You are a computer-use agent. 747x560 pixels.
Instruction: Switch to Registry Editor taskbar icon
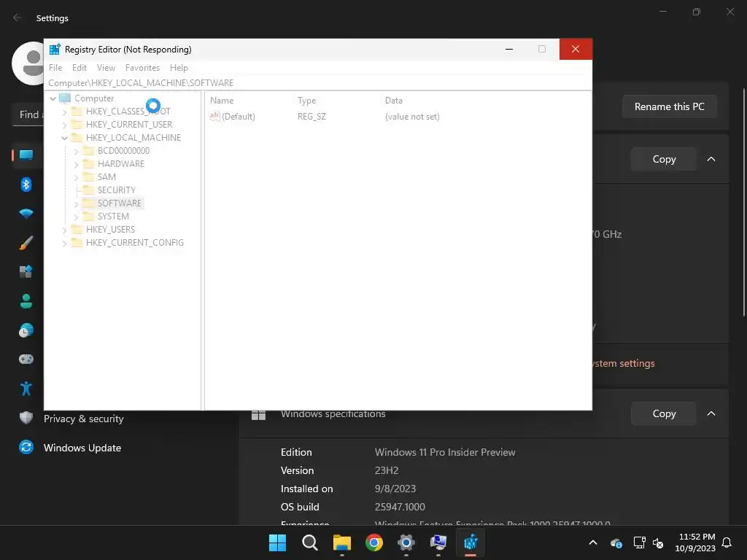click(x=471, y=542)
